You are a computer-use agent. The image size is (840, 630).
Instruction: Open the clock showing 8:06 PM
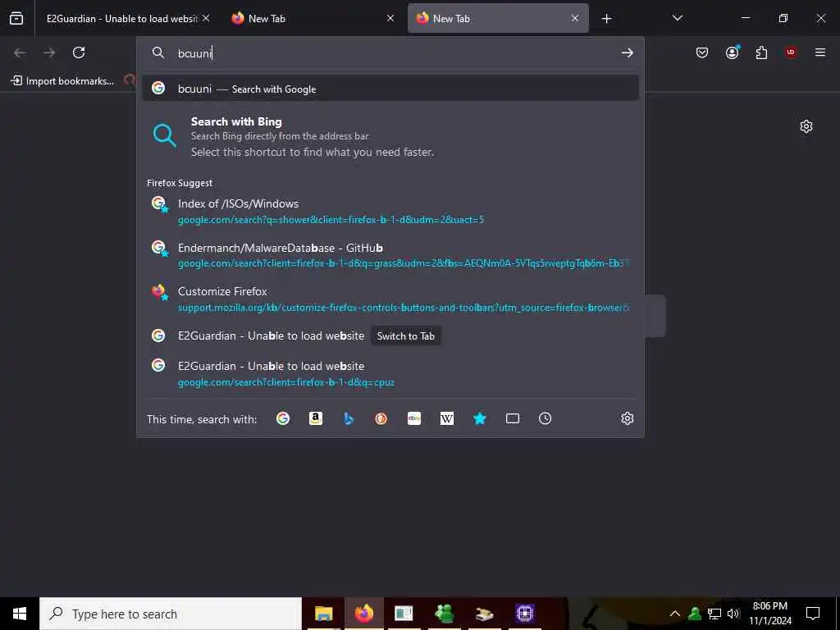coord(769,614)
